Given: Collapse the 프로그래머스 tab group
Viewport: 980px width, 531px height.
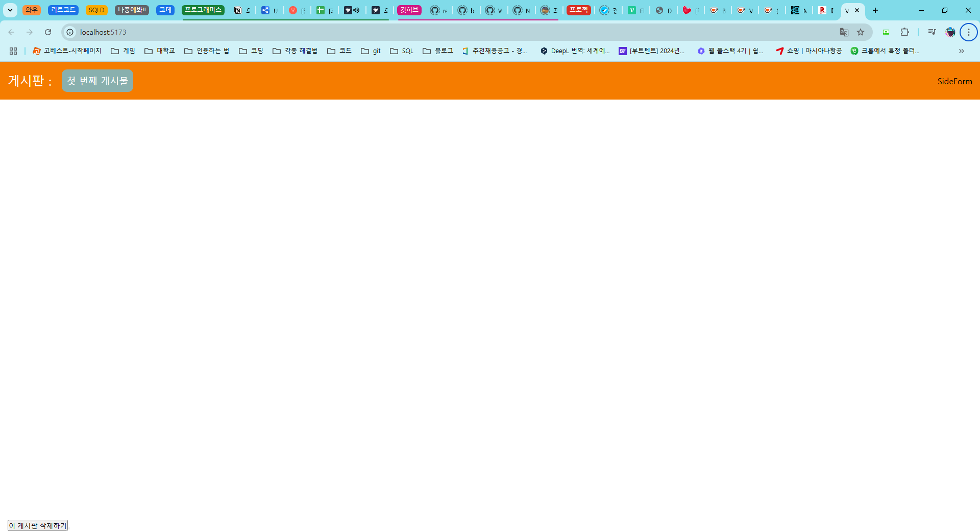Looking at the screenshot, I should point(203,10).
